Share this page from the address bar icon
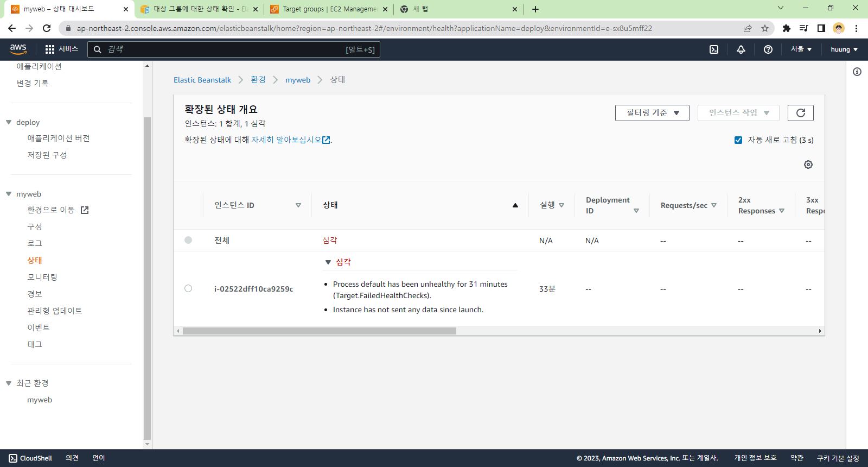 pyautogui.click(x=748, y=28)
